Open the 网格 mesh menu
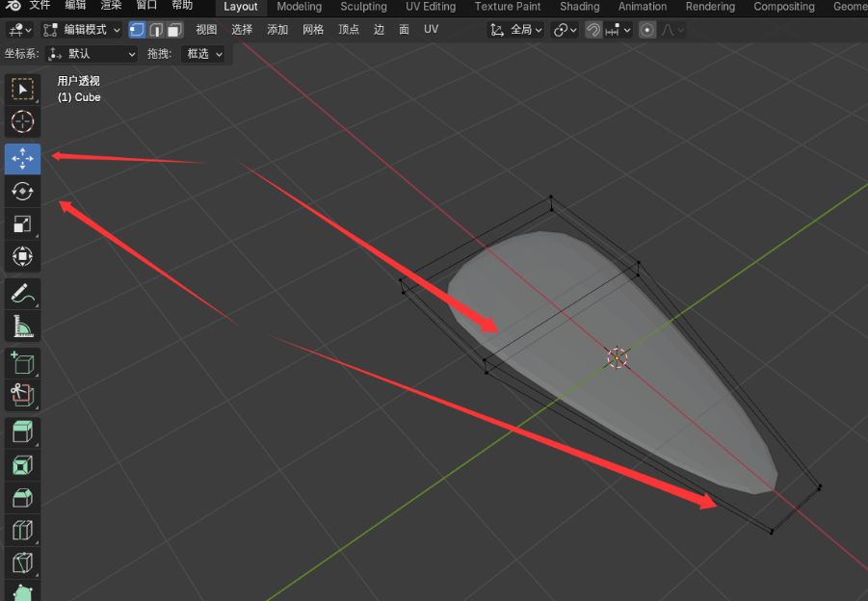868x601 pixels. pos(313,30)
